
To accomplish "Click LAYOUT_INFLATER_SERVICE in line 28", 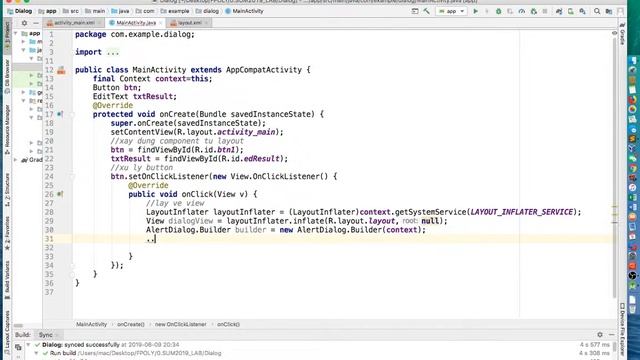I will [522, 212].
